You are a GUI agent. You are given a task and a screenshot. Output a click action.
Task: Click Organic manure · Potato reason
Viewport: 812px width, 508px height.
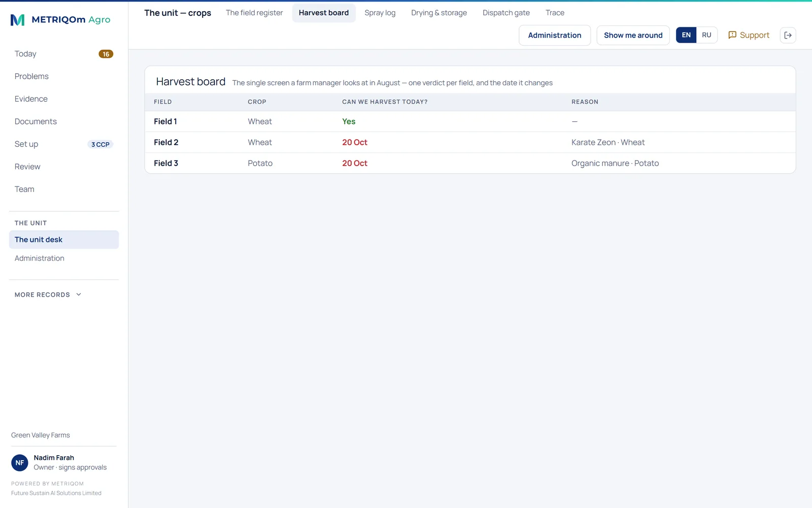tap(615, 163)
